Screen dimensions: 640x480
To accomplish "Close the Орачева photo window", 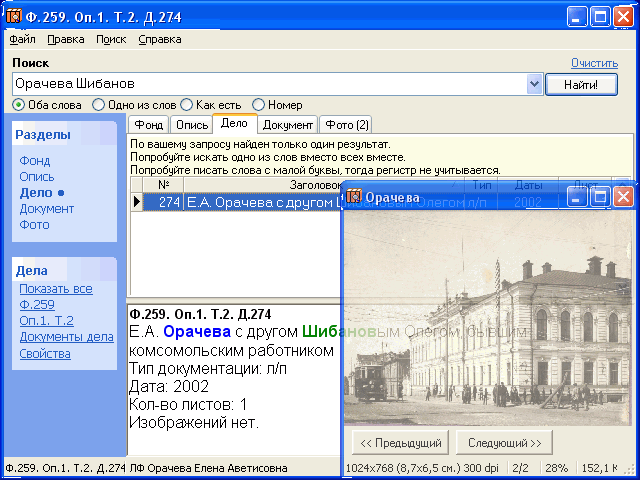I will click(x=624, y=198).
